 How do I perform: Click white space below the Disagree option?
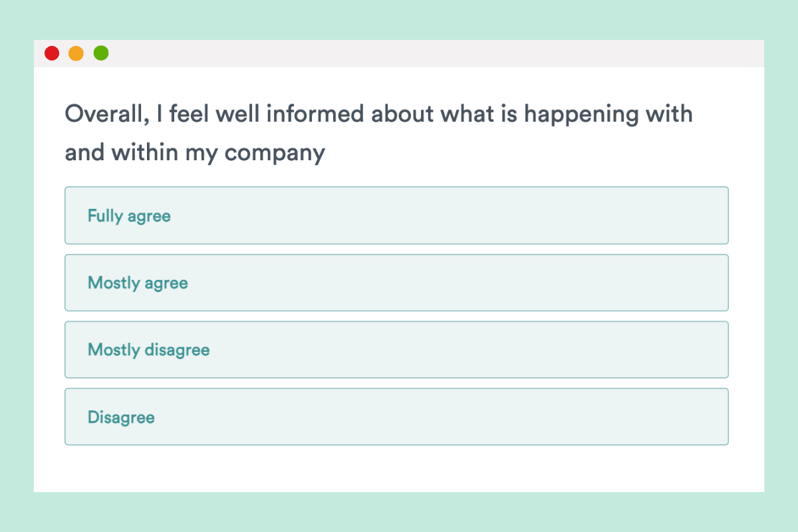pos(399,469)
